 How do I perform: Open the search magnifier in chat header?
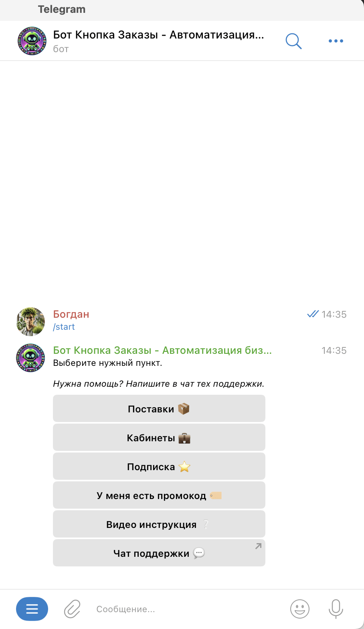click(x=293, y=41)
